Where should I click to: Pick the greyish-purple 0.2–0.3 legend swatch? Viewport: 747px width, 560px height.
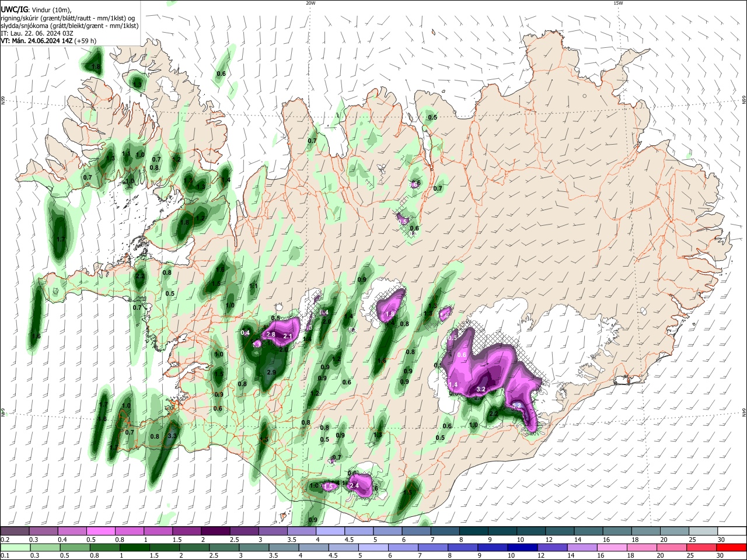[15, 531]
